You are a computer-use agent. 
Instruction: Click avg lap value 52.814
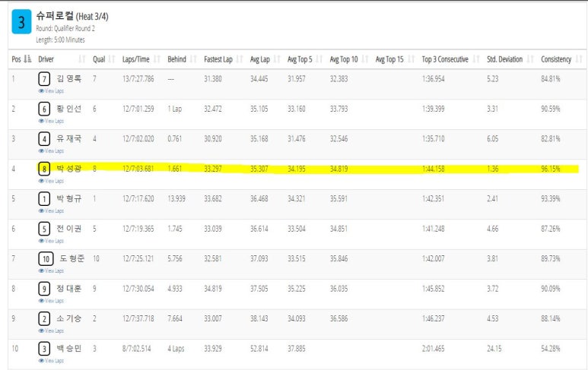(259, 349)
